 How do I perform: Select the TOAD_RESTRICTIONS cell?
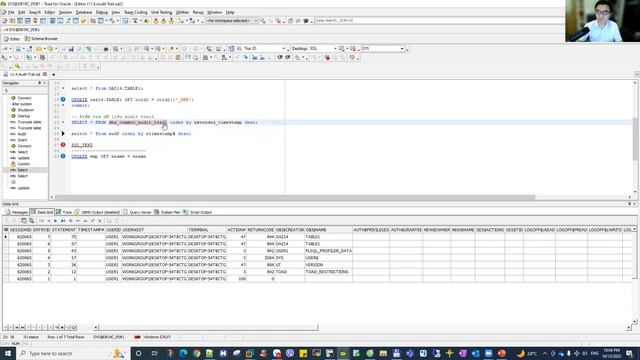pyautogui.click(x=328, y=272)
